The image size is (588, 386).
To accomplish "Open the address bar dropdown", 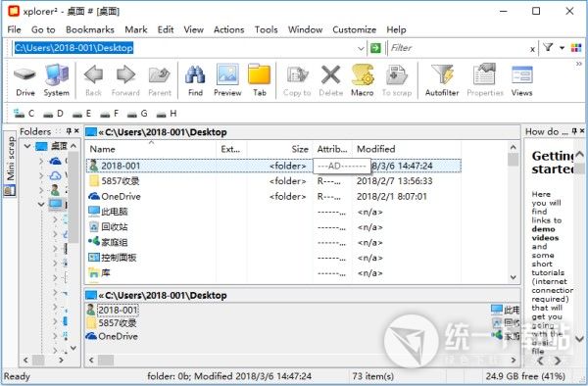I will (x=361, y=48).
